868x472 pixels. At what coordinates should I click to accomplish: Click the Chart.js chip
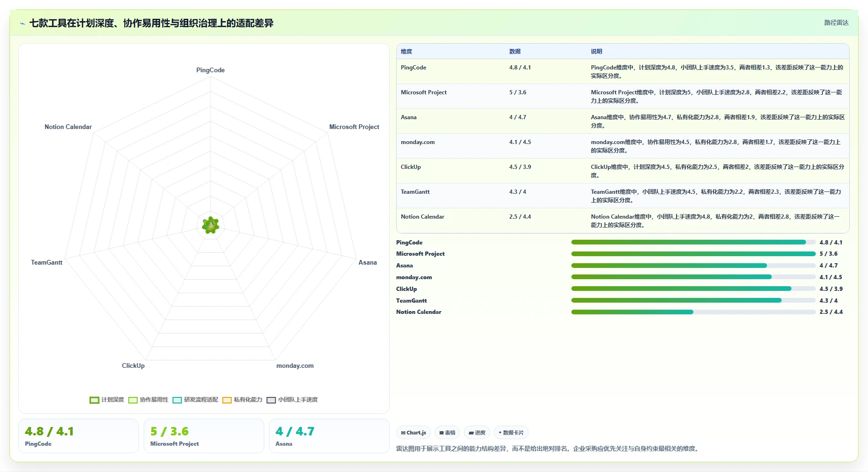[x=414, y=433]
